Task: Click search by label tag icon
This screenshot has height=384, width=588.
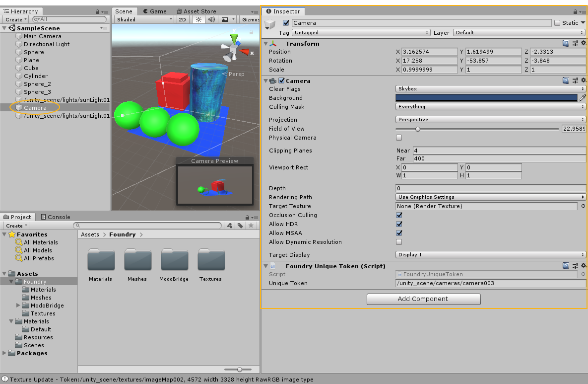Action: [x=240, y=226]
